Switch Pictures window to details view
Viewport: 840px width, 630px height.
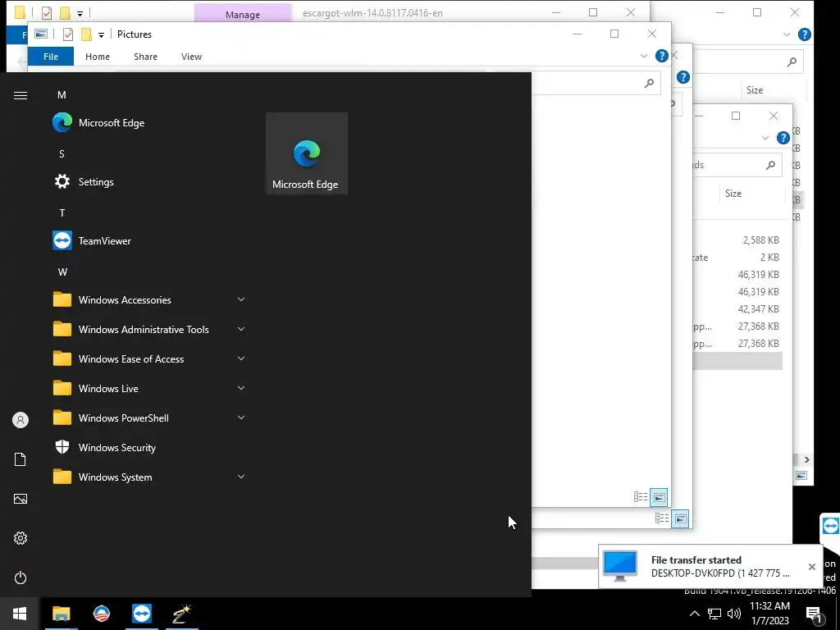(x=641, y=497)
